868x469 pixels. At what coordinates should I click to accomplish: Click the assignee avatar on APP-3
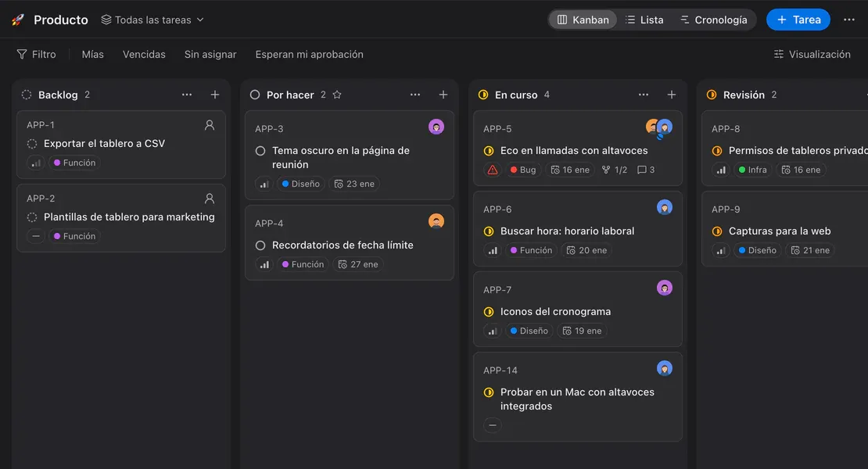point(436,127)
